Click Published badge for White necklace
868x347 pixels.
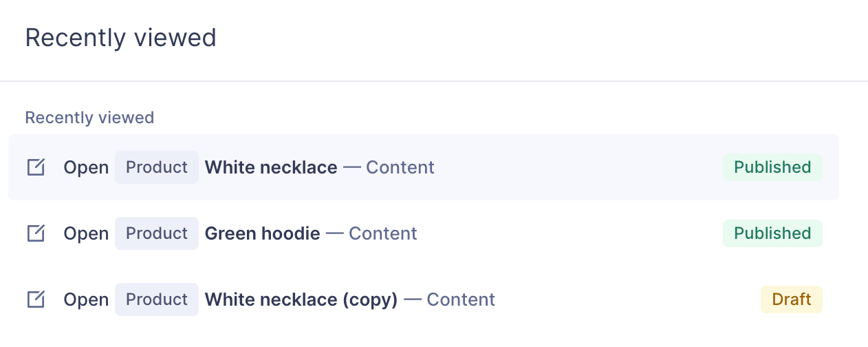(772, 167)
